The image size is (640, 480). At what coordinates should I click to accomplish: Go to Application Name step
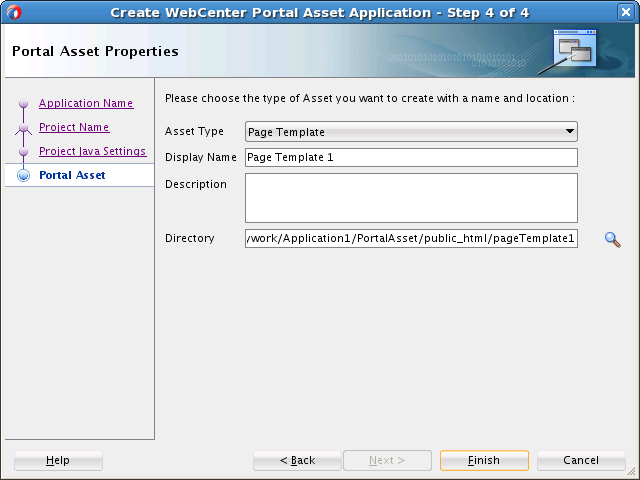86,103
